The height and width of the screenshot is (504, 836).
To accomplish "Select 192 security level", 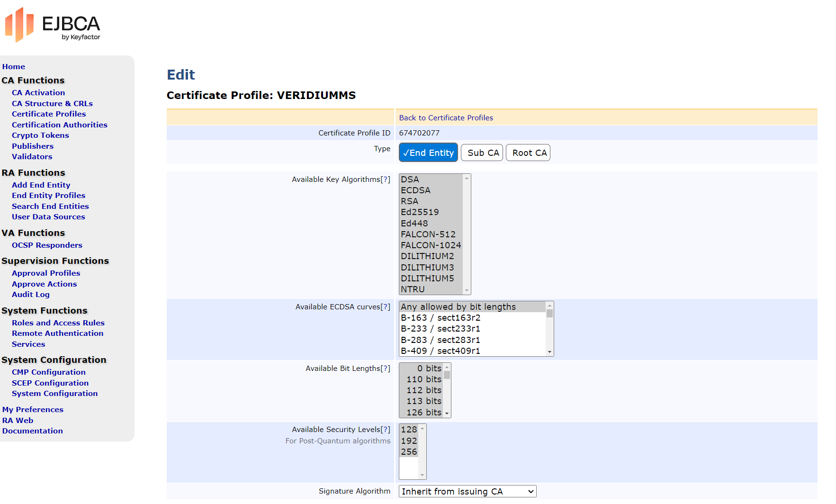I will pyautogui.click(x=409, y=441).
